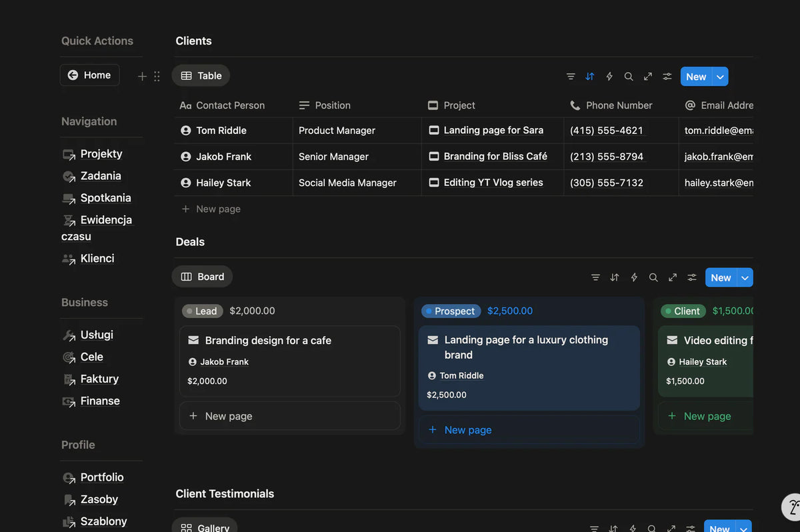The width and height of the screenshot is (800, 532).
Task: Click the Home button in Quick Actions
Action: click(x=90, y=75)
